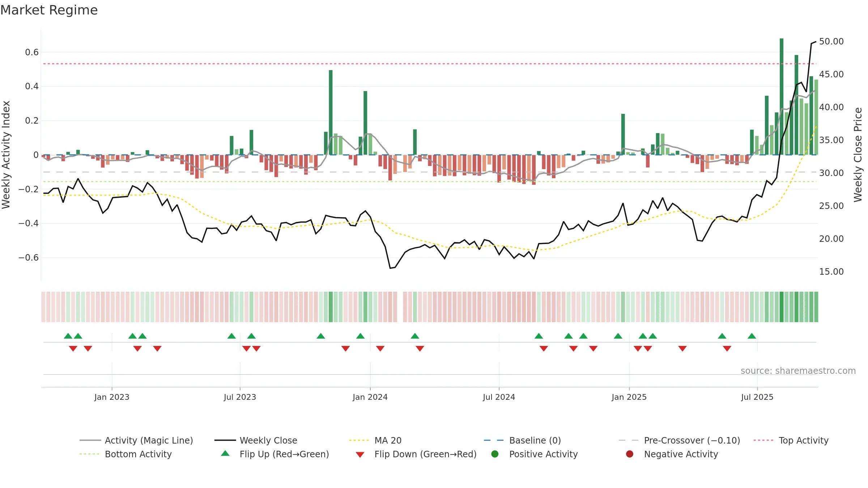The height and width of the screenshot is (488, 868).
Task: Toggle the Baseline (0) legend entry
Action: 522,440
